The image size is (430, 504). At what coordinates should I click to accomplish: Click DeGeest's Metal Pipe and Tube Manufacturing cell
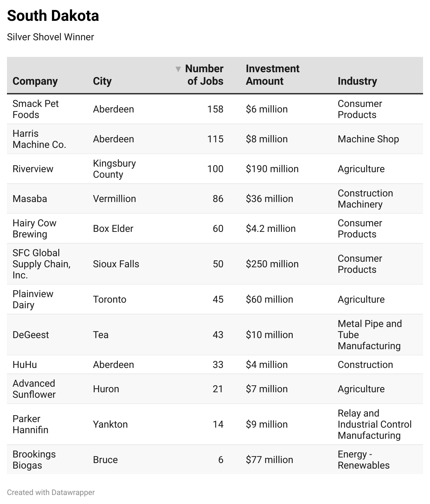click(x=370, y=335)
